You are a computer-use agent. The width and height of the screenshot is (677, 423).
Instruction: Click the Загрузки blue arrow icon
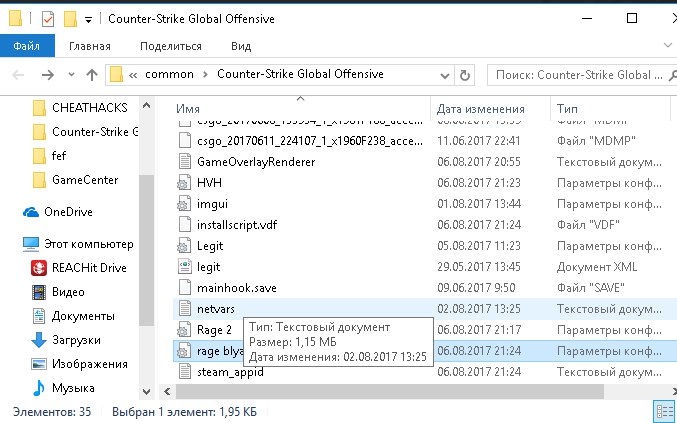(39, 340)
